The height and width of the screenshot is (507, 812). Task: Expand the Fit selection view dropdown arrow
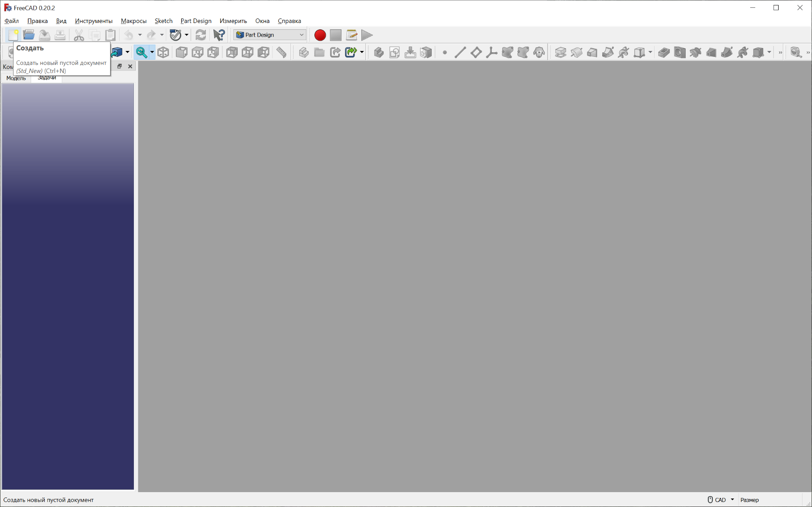152,52
